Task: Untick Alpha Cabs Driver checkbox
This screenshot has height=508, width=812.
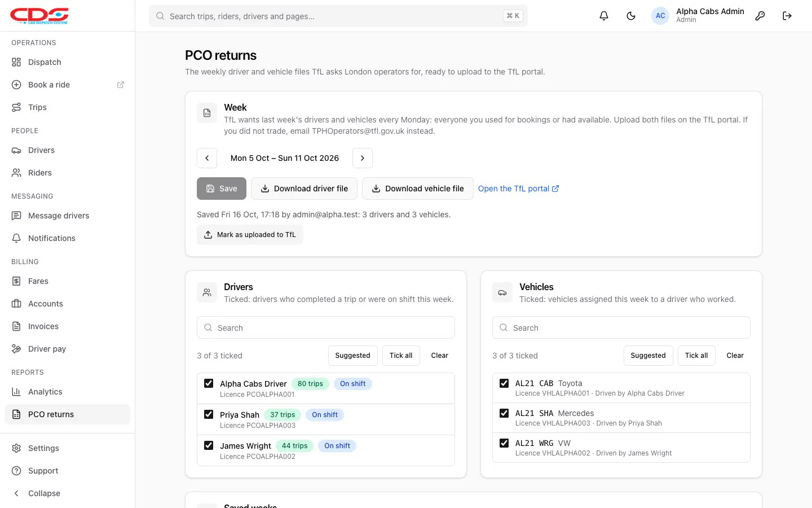Action: 209,383
